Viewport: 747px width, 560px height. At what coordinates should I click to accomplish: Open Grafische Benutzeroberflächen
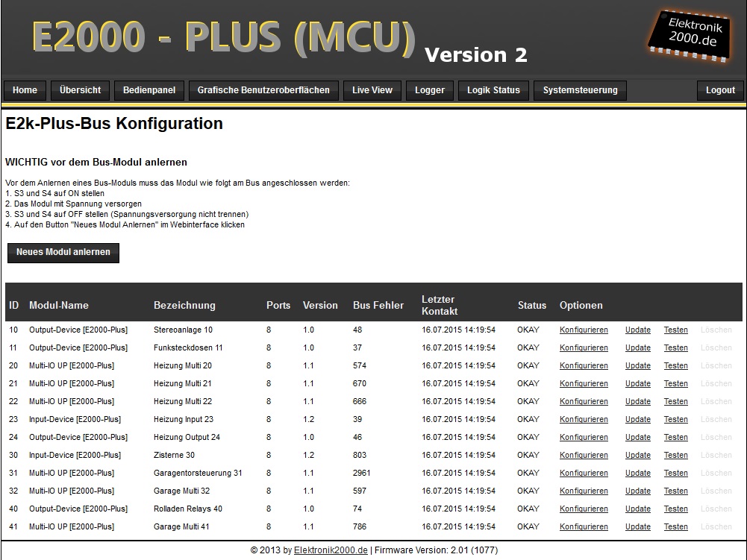click(263, 90)
